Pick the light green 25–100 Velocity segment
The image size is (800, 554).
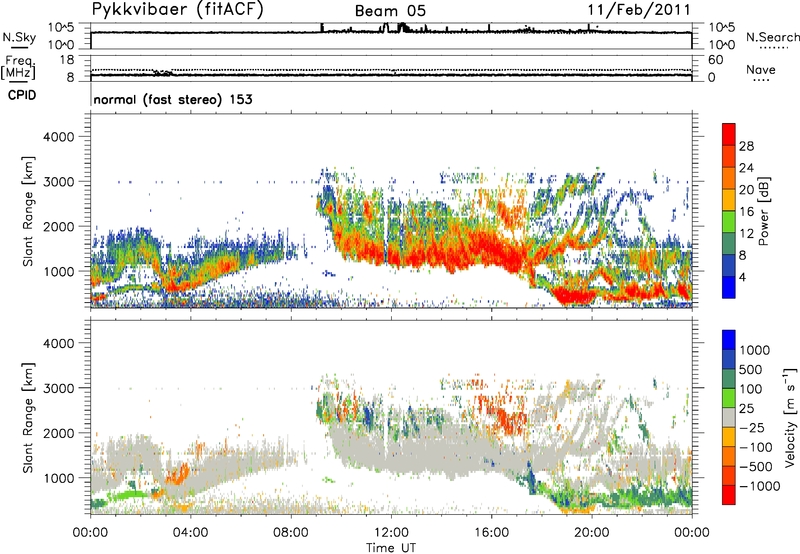[x=729, y=398]
